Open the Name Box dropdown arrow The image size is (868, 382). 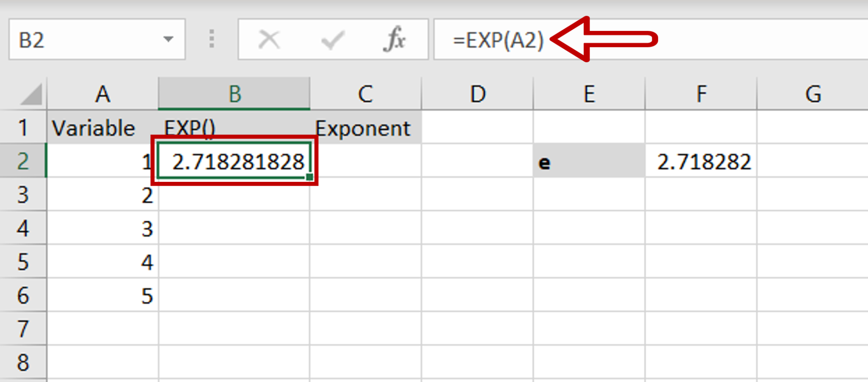point(169,39)
